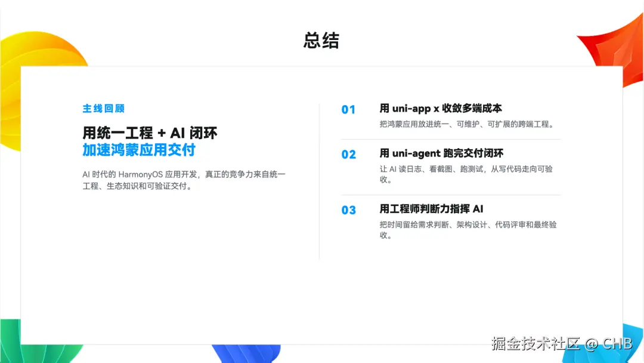Click heading 用 uni-agent 跑完交付闭环
This screenshot has height=363, width=644.
click(441, 153)
